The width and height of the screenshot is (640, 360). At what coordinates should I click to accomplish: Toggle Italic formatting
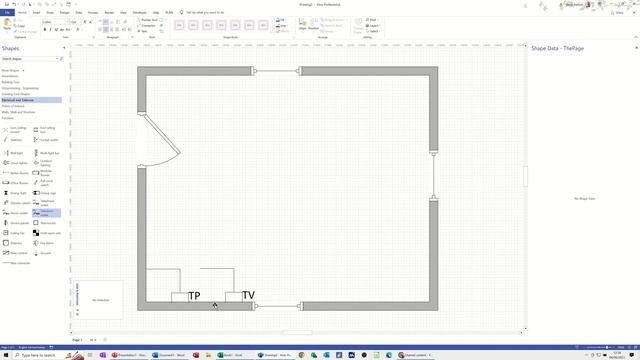pyautogui.click(x=51, y=30)
